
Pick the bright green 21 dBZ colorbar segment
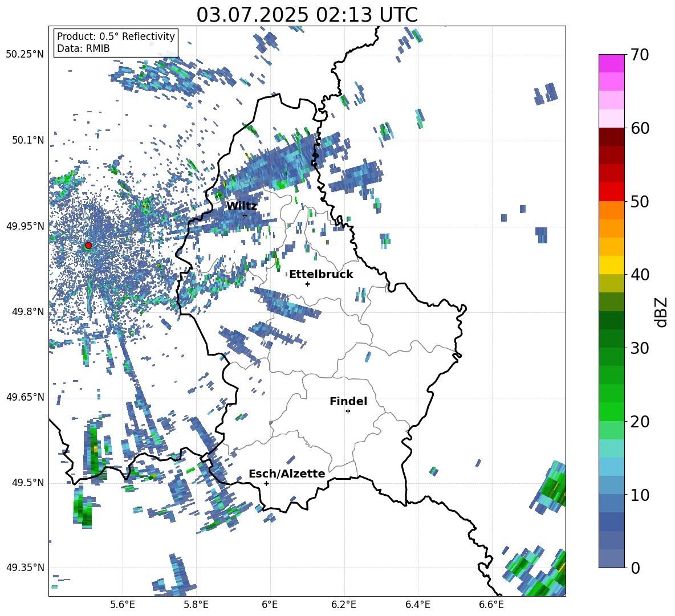pyautogui.click(x=611, y=412)
